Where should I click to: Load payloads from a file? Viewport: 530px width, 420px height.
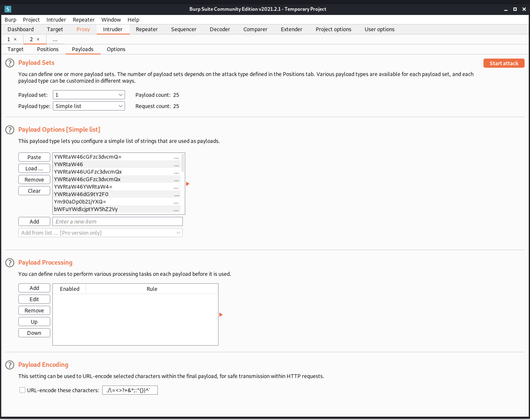(x=34, y=168)
